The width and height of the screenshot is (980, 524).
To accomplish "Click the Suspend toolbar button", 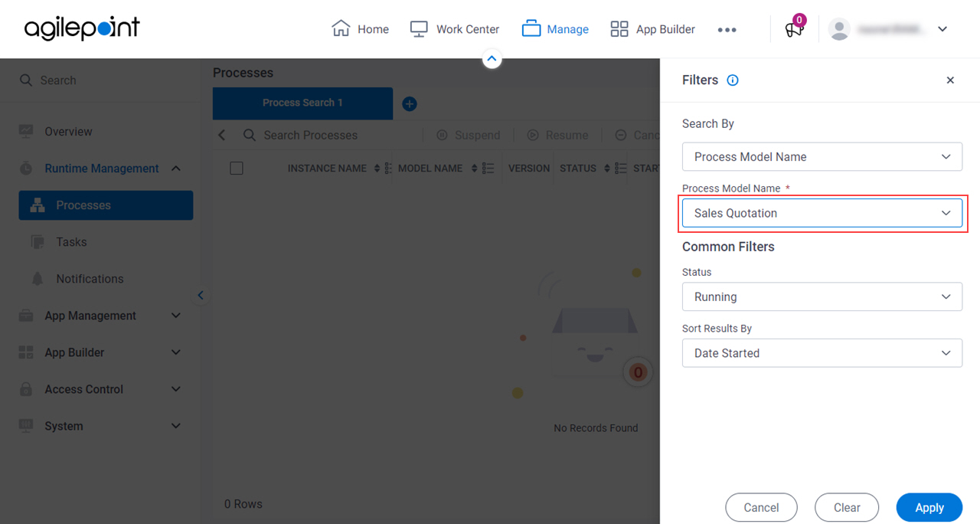I will click(x=469, y=135).
